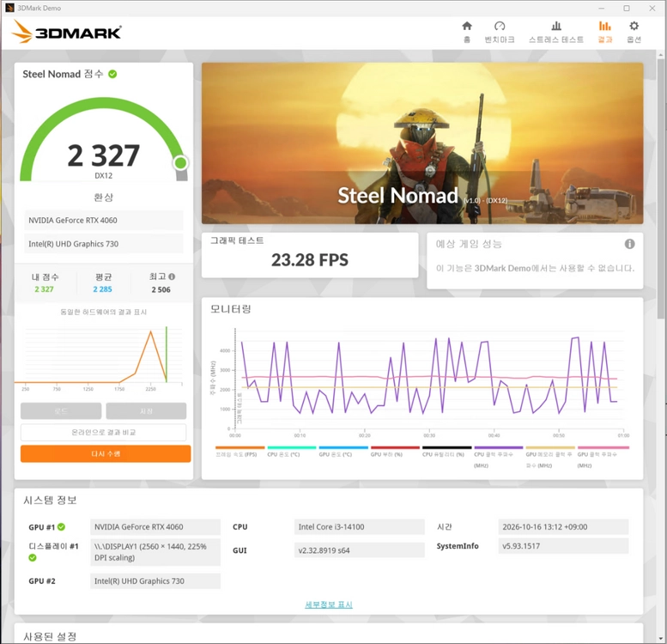667x644 pixels.
Task: Click the 최고 score 2 506
Action: 161,289
